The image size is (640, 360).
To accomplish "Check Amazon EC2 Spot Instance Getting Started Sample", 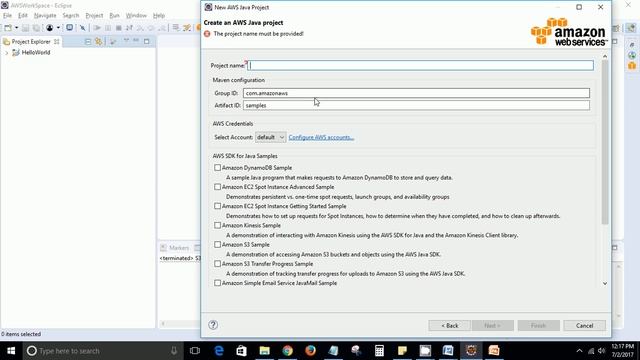I will (x=218, y=206).
